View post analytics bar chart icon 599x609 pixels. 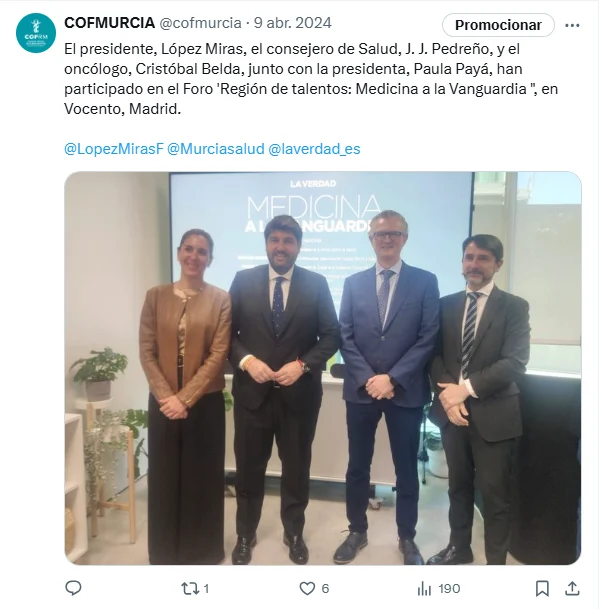pos(424,589)
